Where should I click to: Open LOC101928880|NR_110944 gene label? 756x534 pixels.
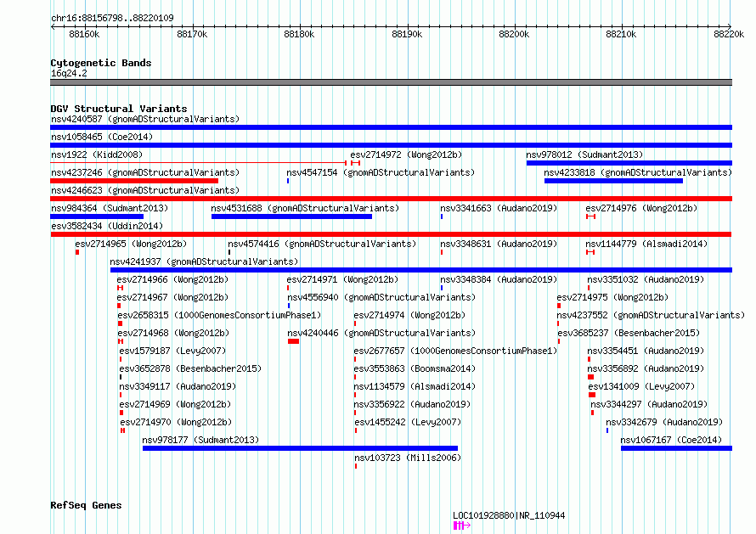(509, 515)
